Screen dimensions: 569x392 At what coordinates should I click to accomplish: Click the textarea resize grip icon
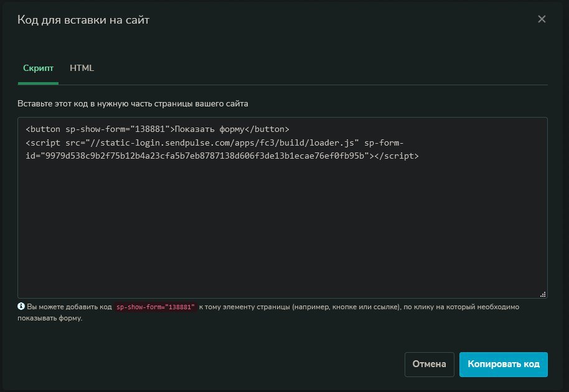pos(543,294)
